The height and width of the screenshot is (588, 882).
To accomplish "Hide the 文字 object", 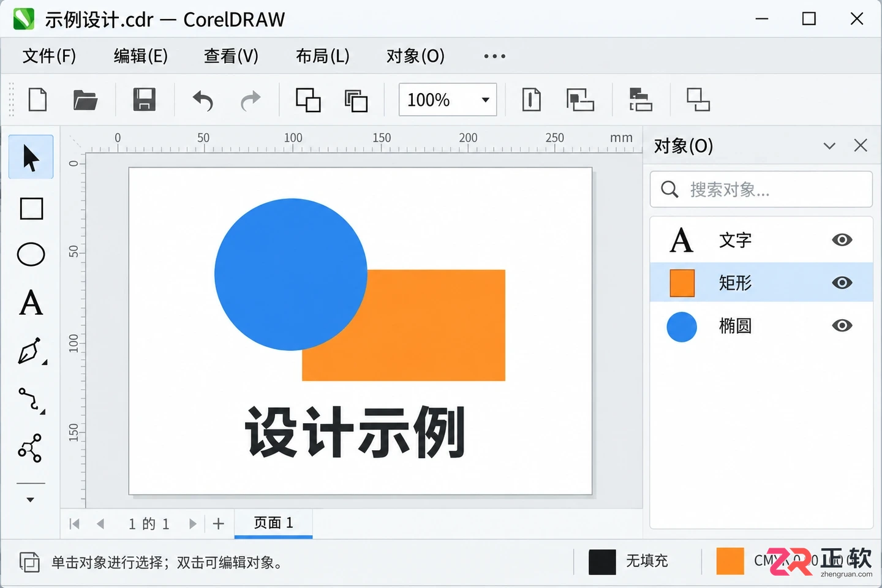I will (x=842, y=239).
